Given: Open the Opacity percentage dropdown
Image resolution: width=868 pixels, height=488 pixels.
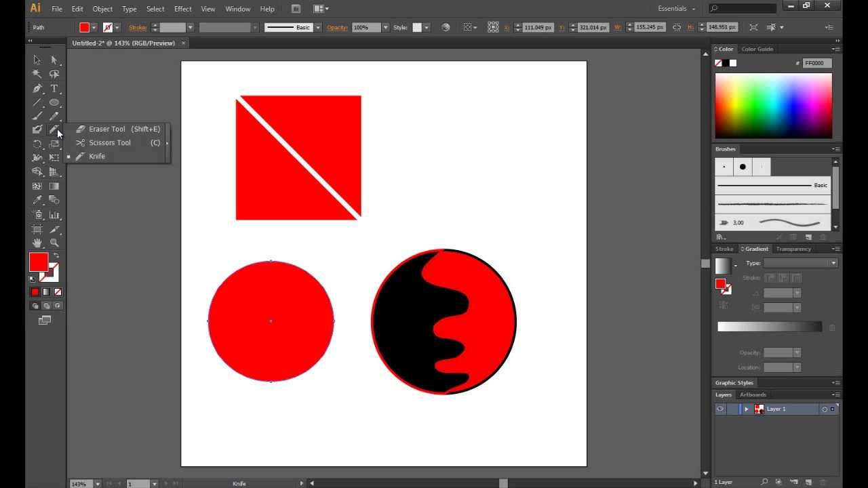Looking at the screenshot, I should click(x=385, y=27).
